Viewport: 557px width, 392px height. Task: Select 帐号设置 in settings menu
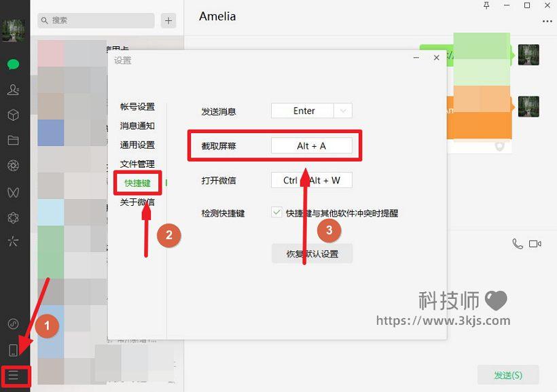[x=137, y=107]
